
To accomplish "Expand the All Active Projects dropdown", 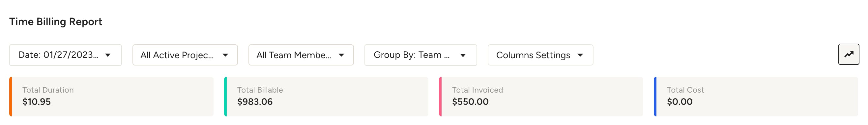I will pyautogui.click(x=185, y=55).
